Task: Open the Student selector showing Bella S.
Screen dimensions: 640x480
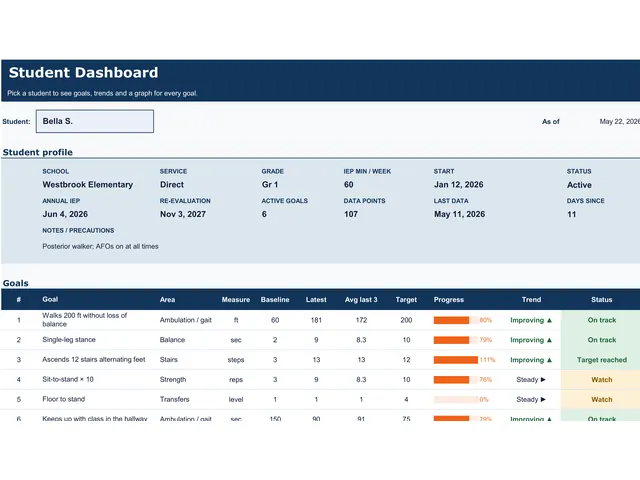Action: (x=95, y=121)
